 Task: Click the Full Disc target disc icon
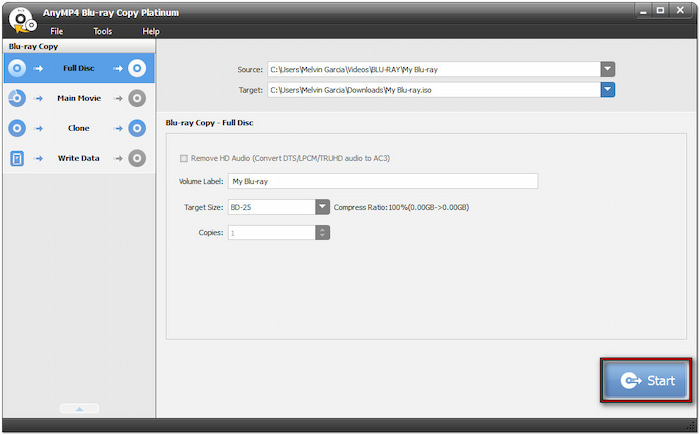pyautogui.click(x=137, y=68)
